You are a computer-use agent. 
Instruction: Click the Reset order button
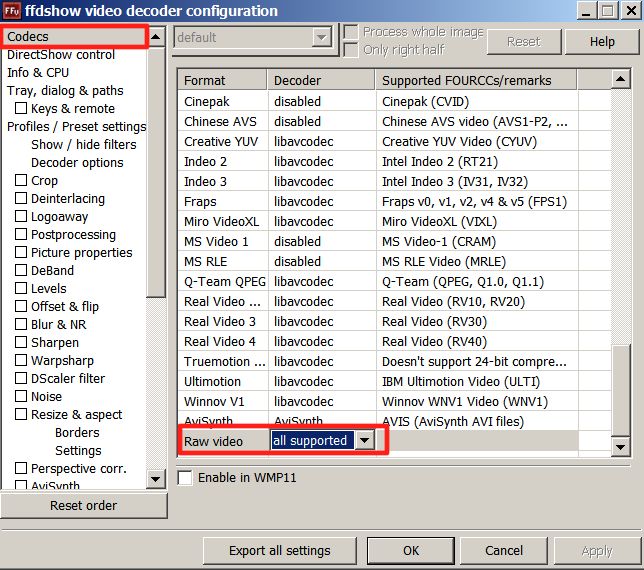(84, 506)
